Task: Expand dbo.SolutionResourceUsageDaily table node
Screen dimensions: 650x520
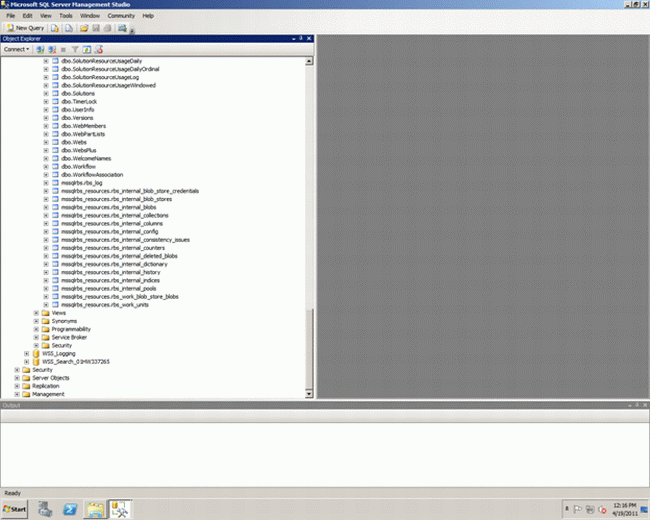Action: (46, 61)
